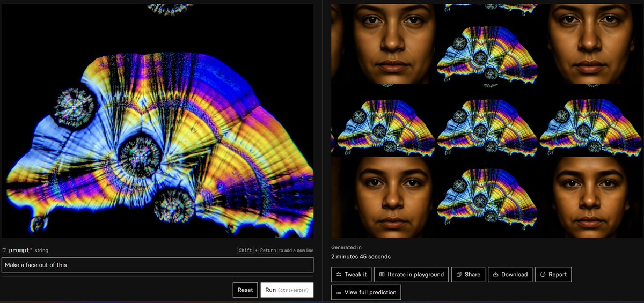Click the grid icon on Iterate in playground
The image size is (644, 303).
pos(382,275)
